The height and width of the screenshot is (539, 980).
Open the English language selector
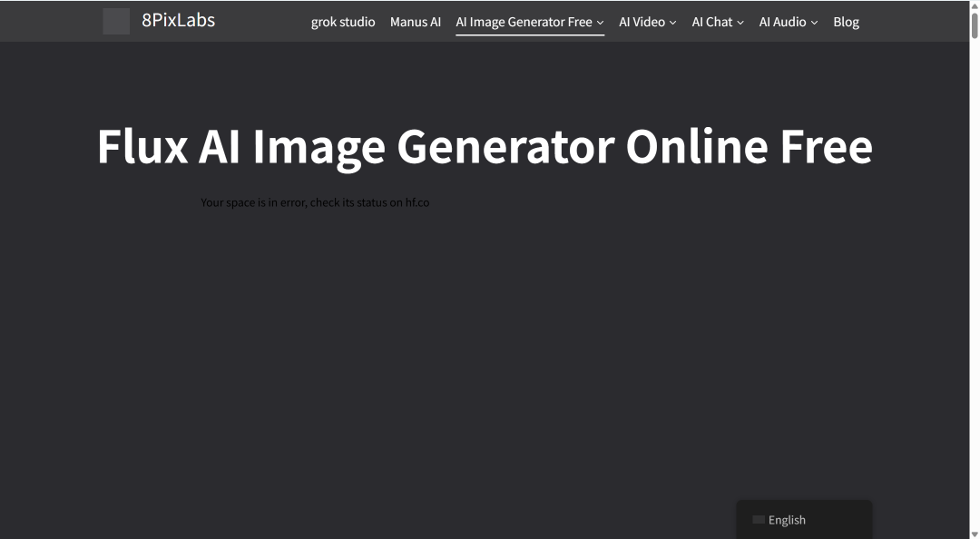804,520
